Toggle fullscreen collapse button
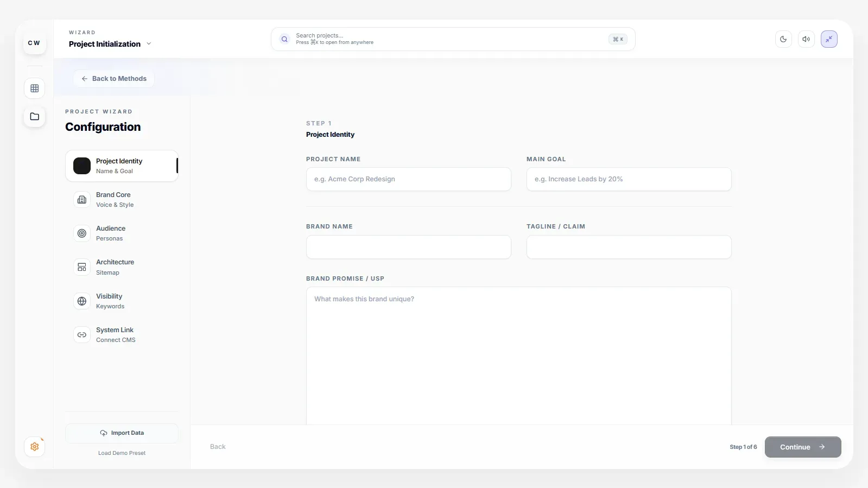 [829, 39]
